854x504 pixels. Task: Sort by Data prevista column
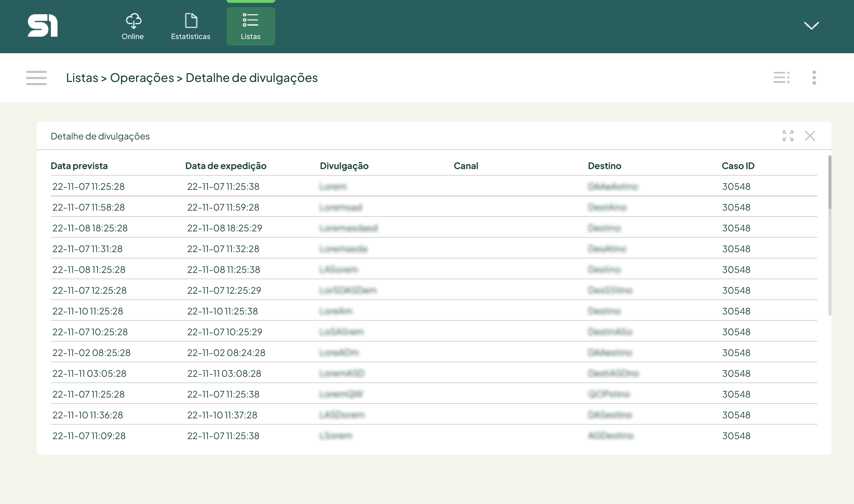(x=79, y=166)
